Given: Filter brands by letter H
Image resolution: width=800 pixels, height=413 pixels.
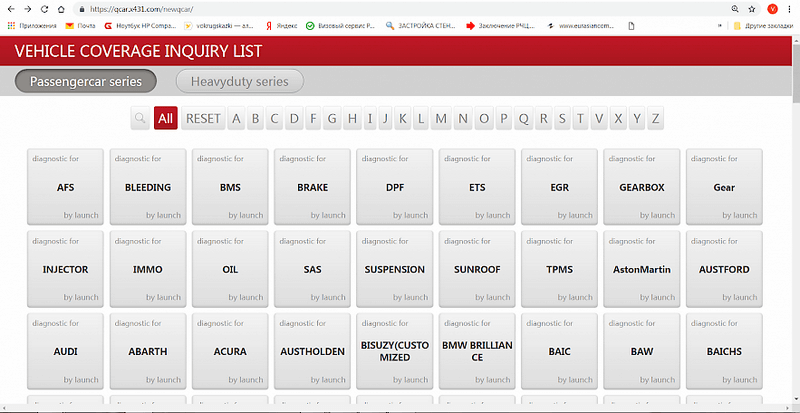Looking at the screenshot, I should [352, 118].
